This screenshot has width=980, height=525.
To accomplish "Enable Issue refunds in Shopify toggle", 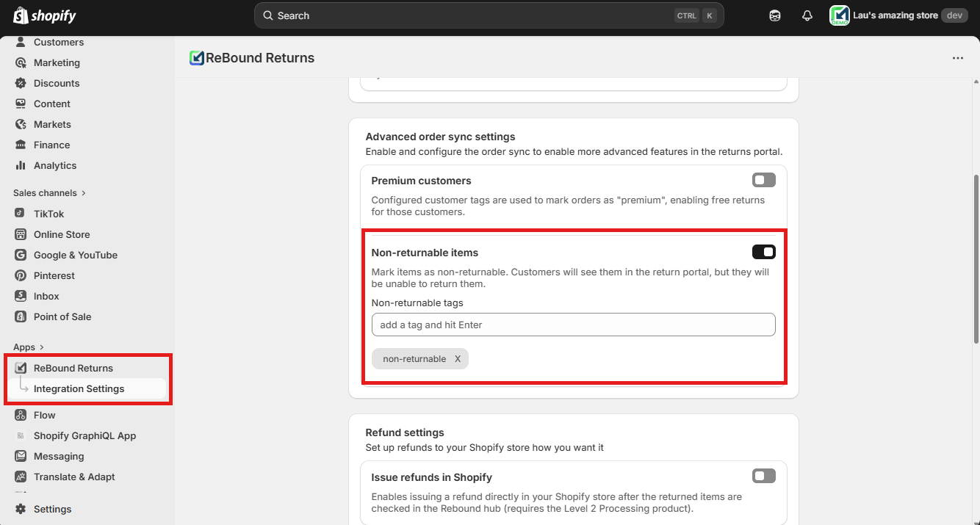I will click(x=764, y=476).
